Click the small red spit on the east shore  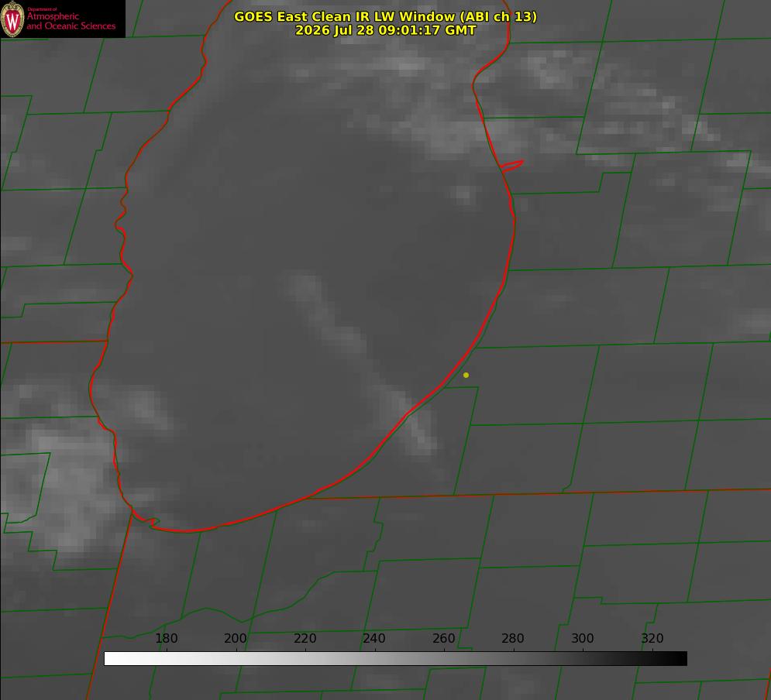(512, 166)
